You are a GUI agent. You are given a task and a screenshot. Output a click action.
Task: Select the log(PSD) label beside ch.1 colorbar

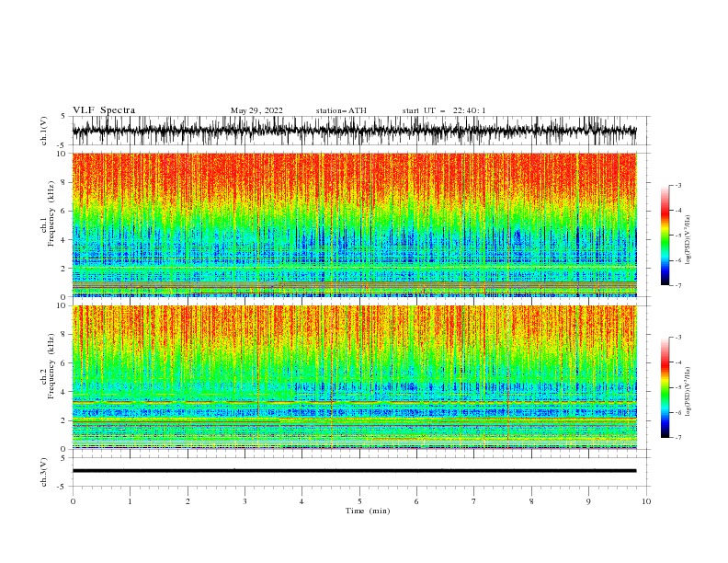coord(688,240)
